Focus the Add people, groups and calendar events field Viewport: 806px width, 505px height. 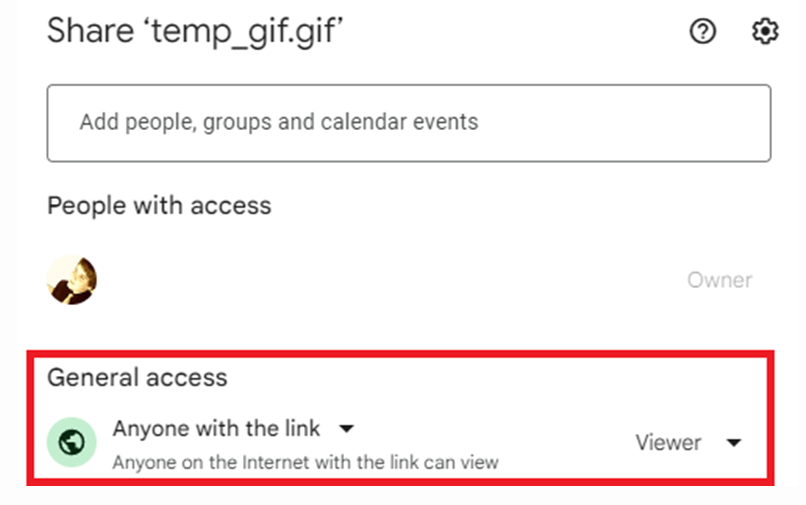(x=408, y=123)
